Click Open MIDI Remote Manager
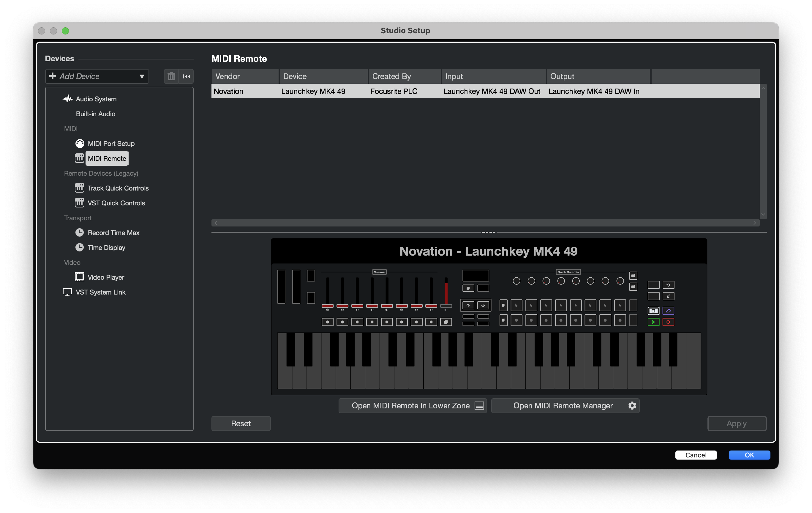The width and height of the screenshot is (812, 513). (x=565, y=405)
